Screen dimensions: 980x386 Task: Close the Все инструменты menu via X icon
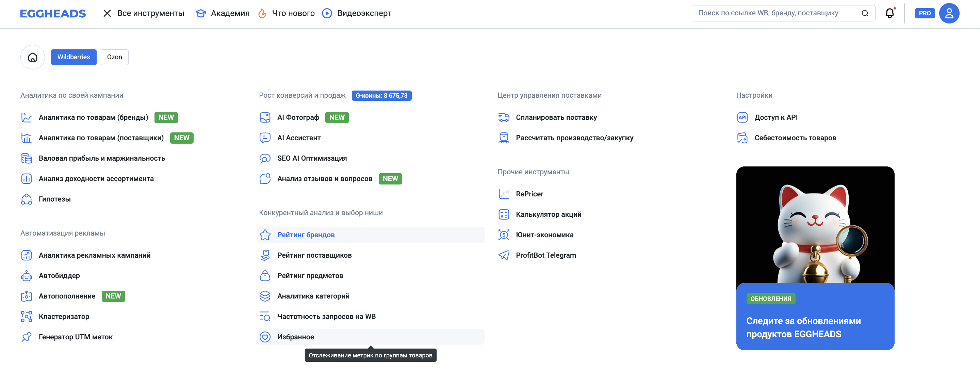(107, 13)
